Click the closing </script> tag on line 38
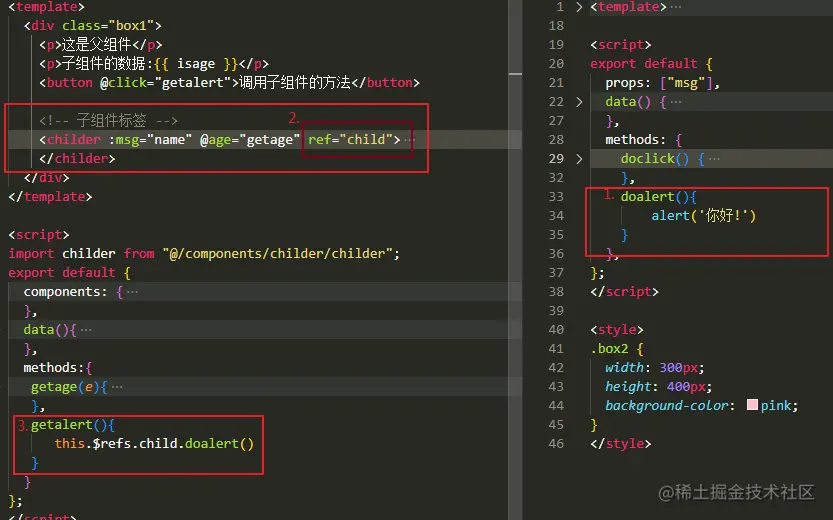The height and width of the screenshot is (520, 833). coord(624,292)
